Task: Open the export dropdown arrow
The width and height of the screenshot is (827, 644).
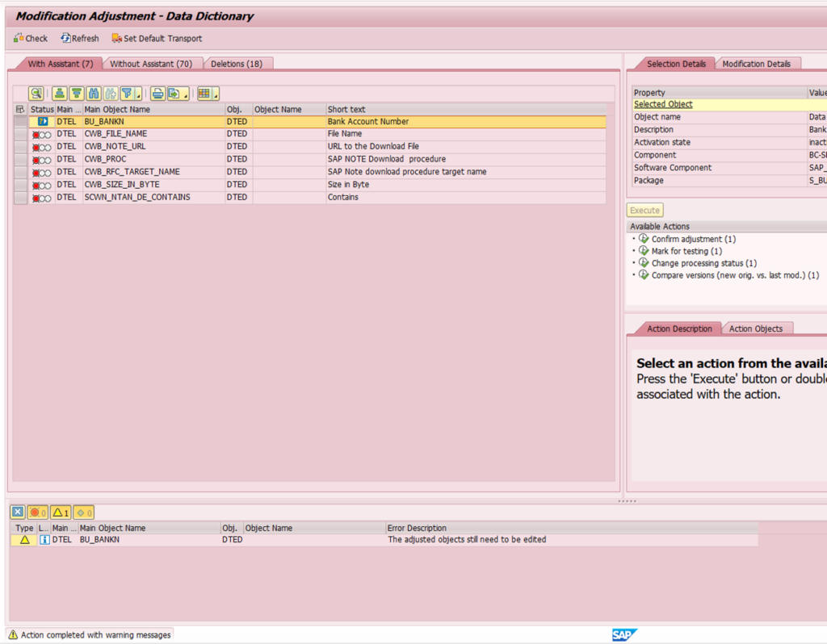Action: pyautogui.click(x=186, y=94)
